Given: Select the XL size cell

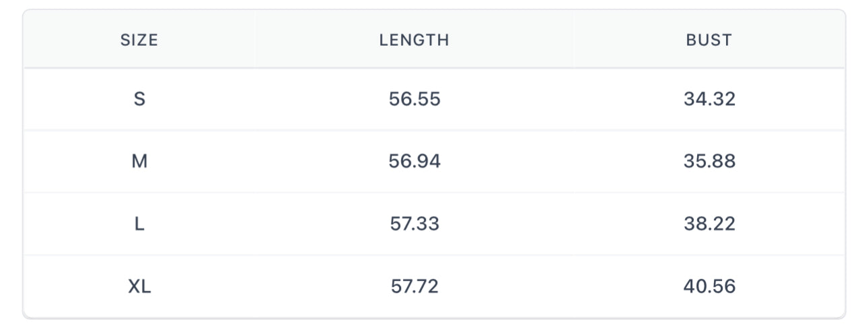Looking at the screenshot, I should (139, 287).
